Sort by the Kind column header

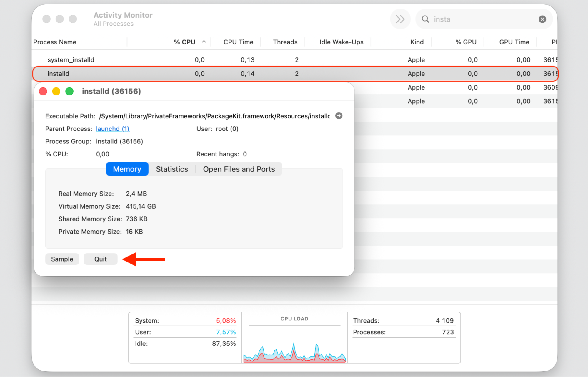[x=417, y=42]
